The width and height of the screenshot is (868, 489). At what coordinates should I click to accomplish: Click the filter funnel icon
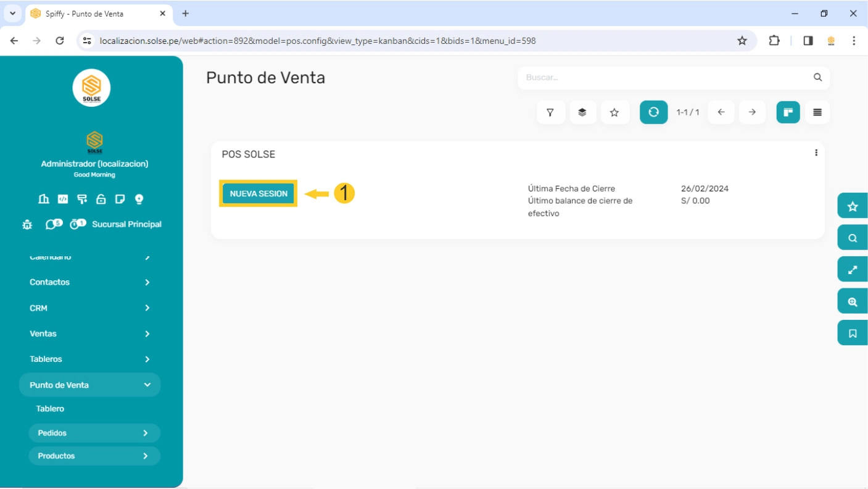click(x=550, y=112)
